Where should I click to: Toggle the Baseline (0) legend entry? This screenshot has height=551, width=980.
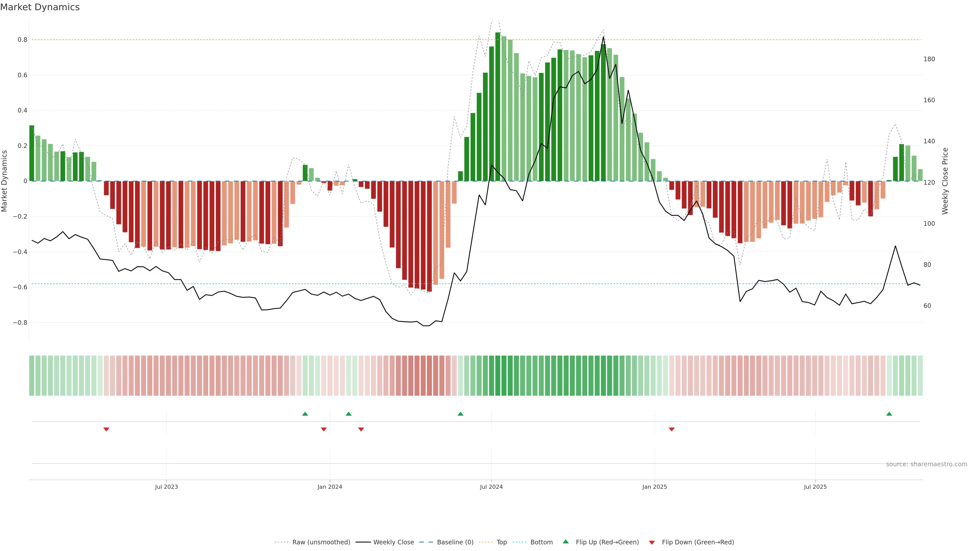point(455,542)
